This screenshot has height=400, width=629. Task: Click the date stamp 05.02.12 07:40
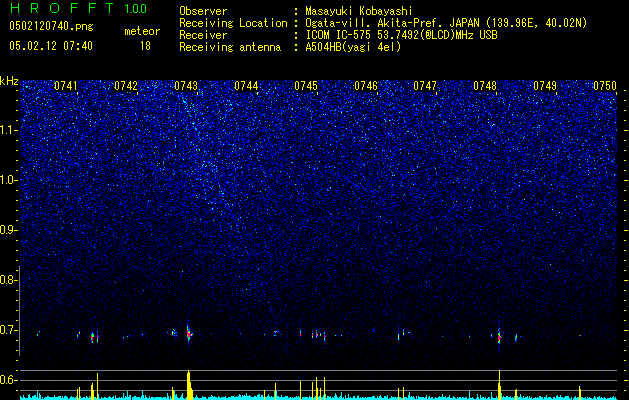point(51,46)
